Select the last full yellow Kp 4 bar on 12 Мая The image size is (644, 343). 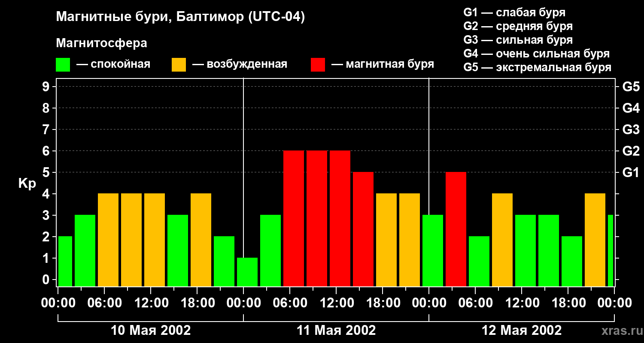pos(595,240)
